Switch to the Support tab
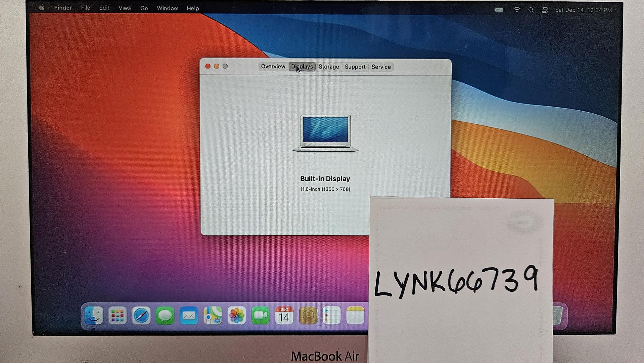 355,67
